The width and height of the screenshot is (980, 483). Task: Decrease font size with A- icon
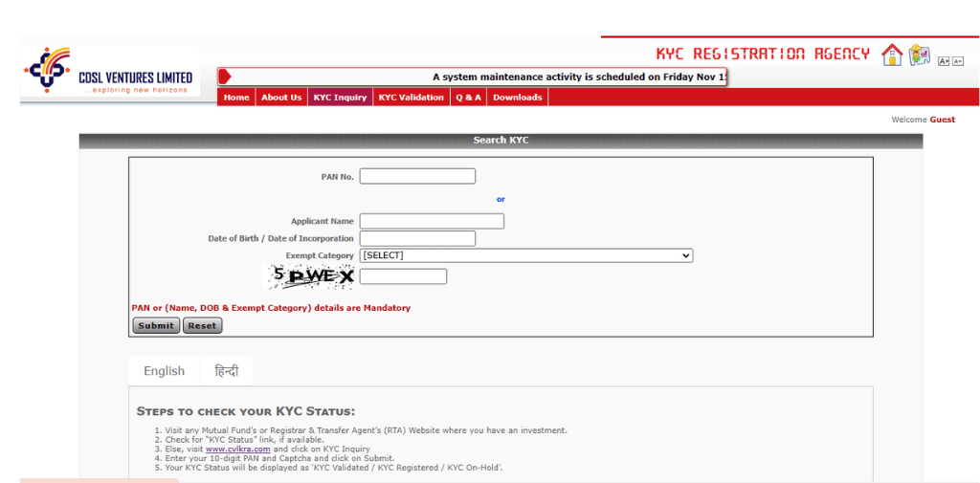point(957,60)
